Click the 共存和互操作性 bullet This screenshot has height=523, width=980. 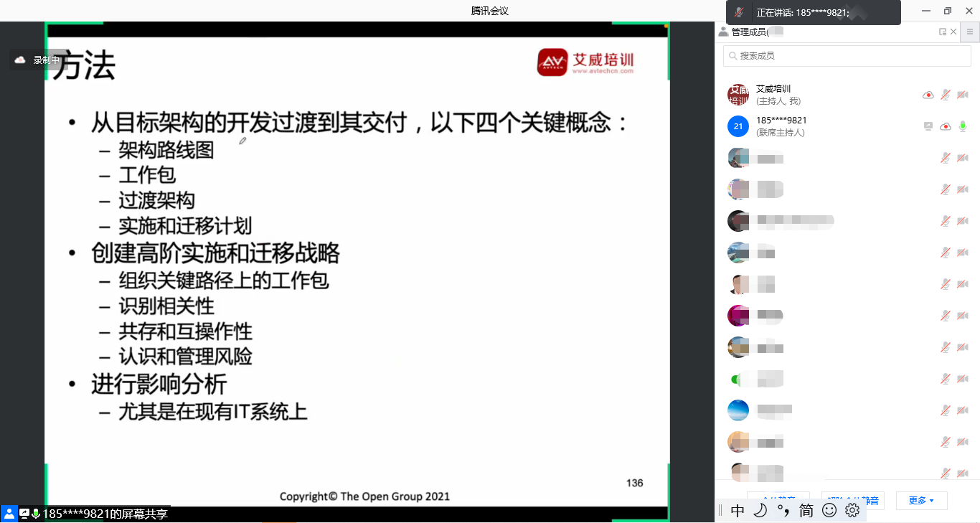185,331
